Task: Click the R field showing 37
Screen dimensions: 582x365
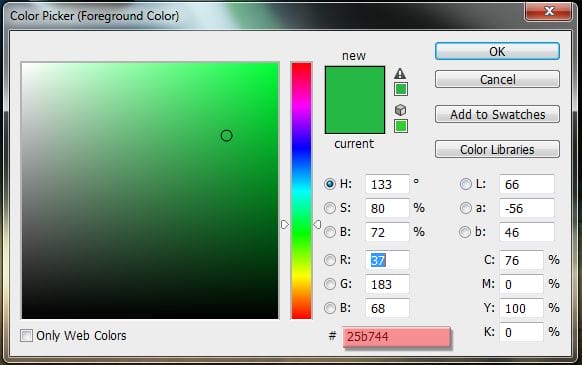Action: 387,260
